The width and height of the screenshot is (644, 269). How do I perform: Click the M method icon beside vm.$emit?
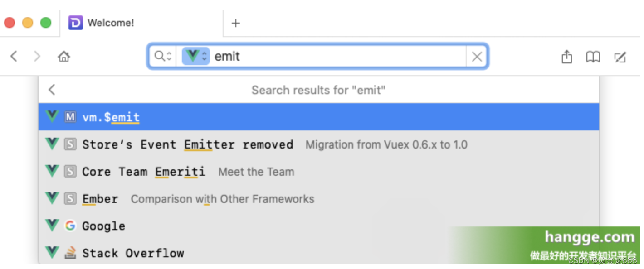click(x=70, y=117)
